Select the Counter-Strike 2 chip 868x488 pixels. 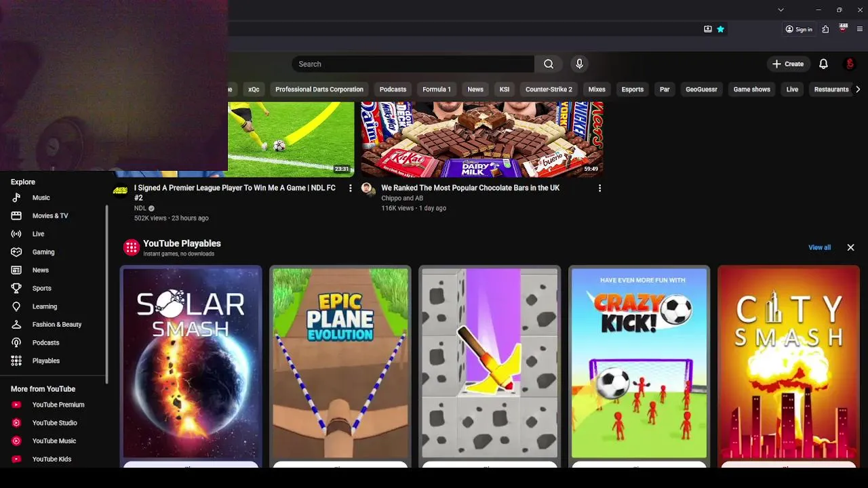click(x=549, y=89)
